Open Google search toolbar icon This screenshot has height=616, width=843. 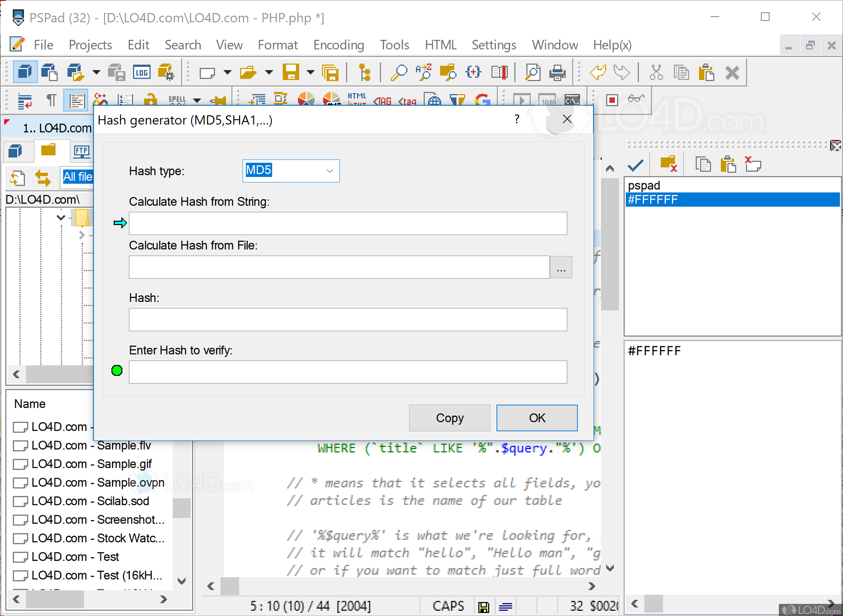(483, 100)
